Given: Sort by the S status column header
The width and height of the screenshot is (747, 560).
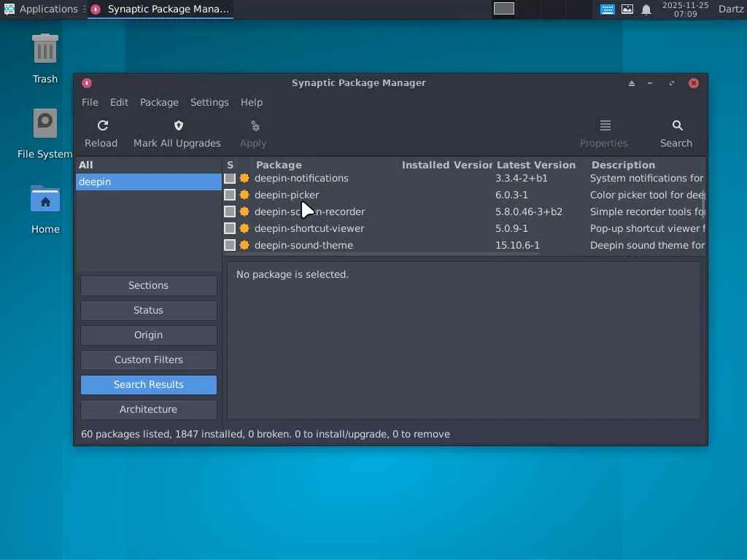Looking at the screenshot, I should coord(230,166).
